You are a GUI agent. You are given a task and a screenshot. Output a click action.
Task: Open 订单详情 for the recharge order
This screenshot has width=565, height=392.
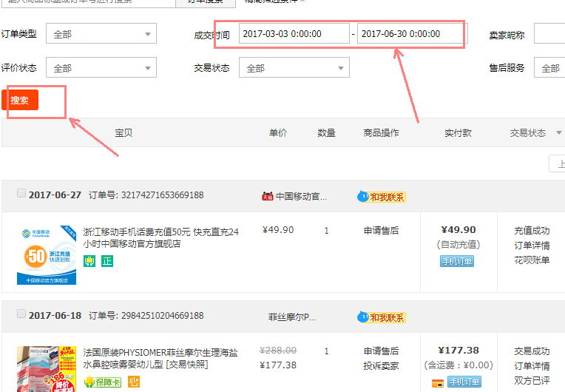pyautogui.click(x=532, y=246)
